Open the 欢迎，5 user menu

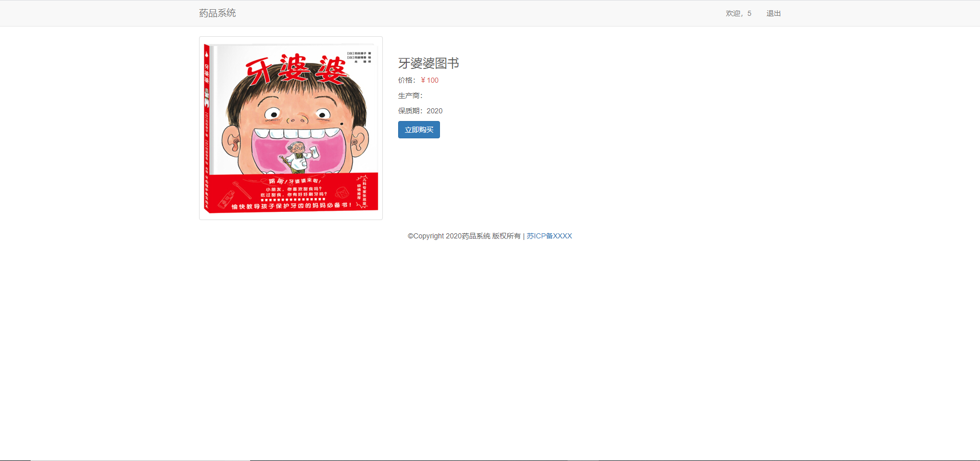[x=738, y=13]
